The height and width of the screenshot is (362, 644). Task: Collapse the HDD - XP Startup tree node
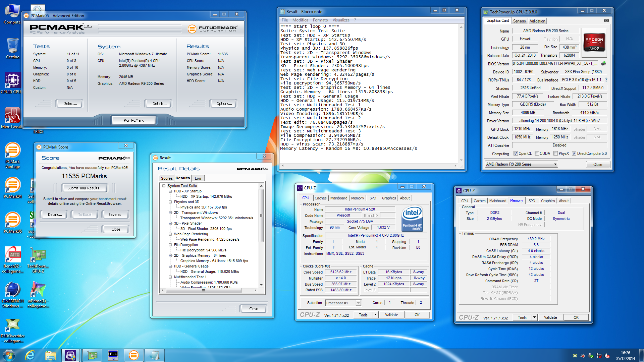(x=170, y=191)
